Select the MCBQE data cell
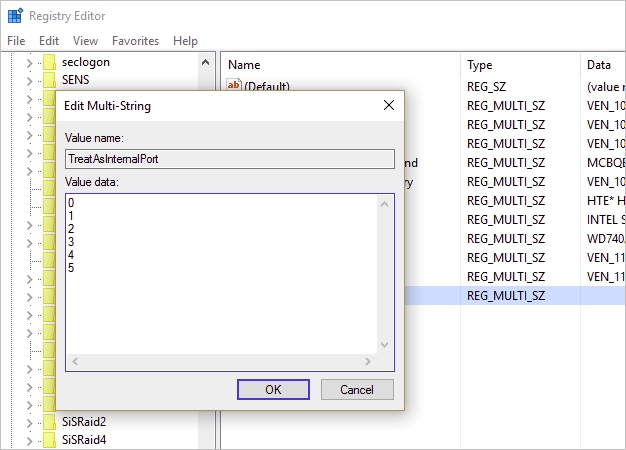Image resolution: width=626 pixels, height=450 pixels. point(606,163)
